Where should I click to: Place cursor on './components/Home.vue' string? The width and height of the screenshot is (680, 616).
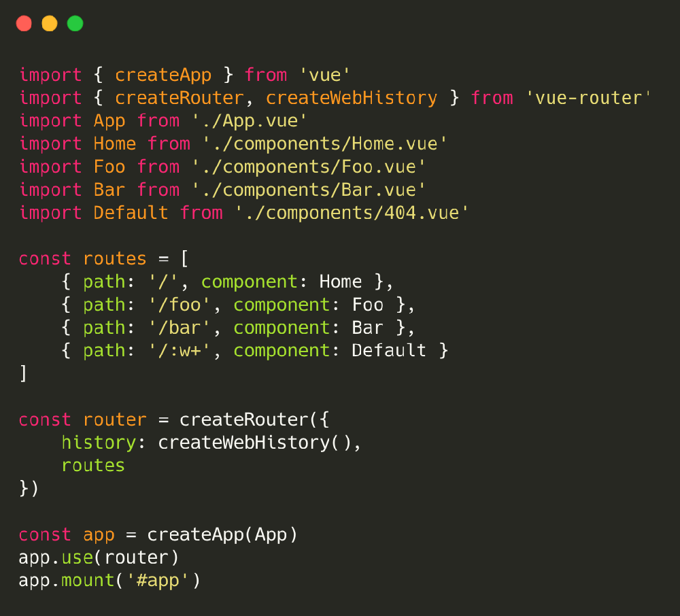point(324,144)
